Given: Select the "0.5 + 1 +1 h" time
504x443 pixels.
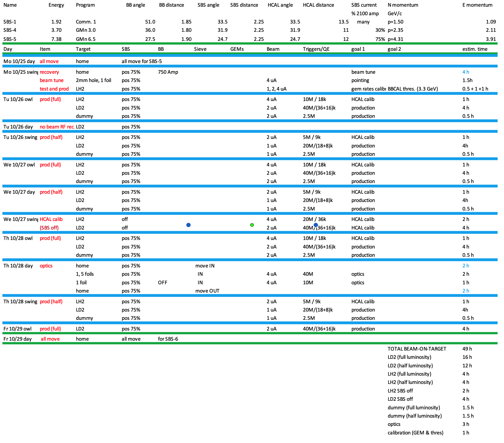Looking at the screenshot, I should [x=475, y=89].
